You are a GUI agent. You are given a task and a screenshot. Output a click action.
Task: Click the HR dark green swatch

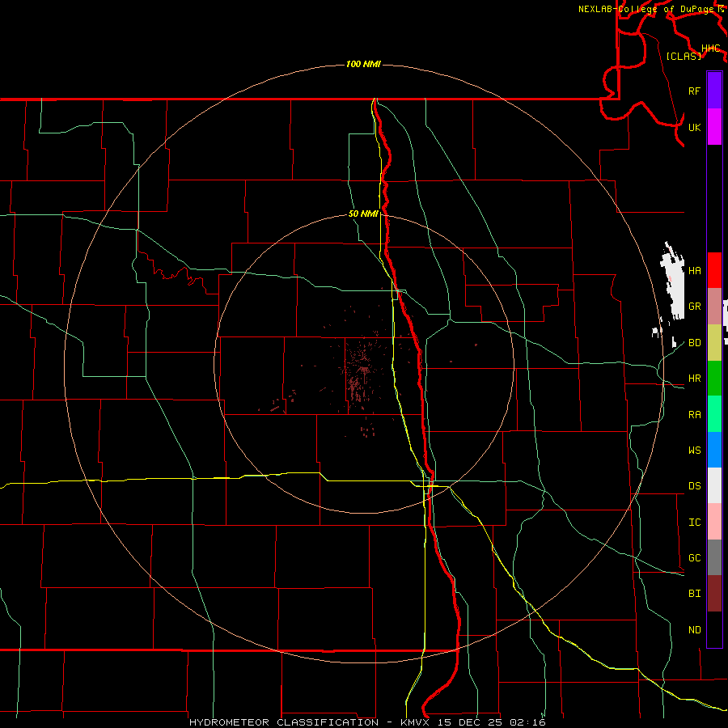[714, 379]
